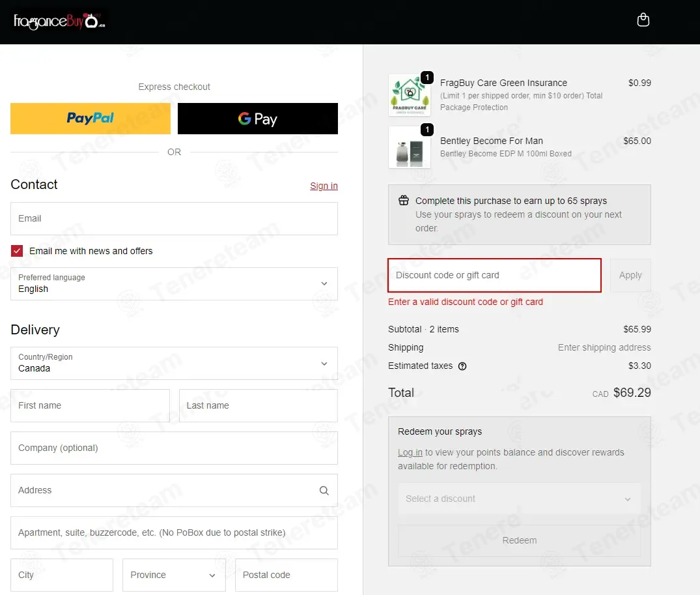700x595 pixels.
Task: Click the Sign in link
Action: [x=324, y=186]
